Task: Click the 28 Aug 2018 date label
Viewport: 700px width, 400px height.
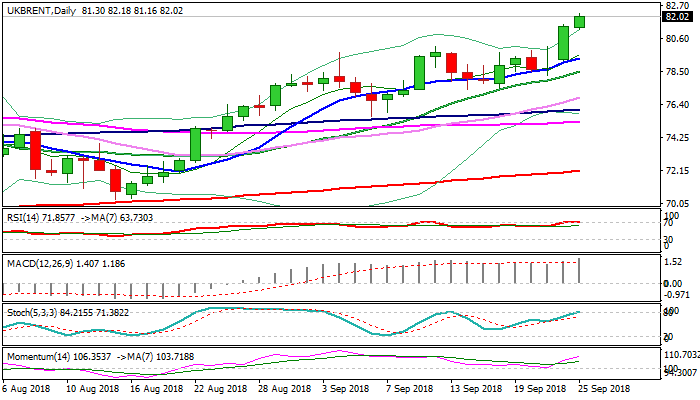Action: tap(282, 387)
